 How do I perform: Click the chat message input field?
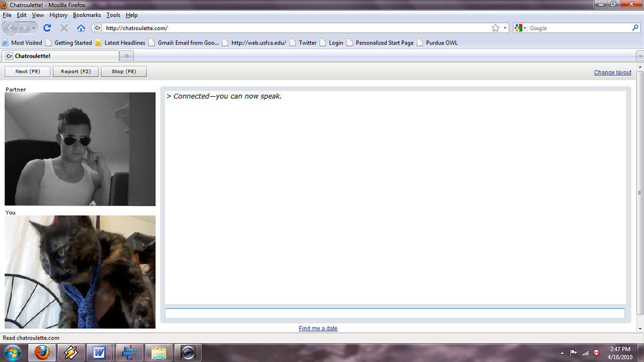point(395,314)
